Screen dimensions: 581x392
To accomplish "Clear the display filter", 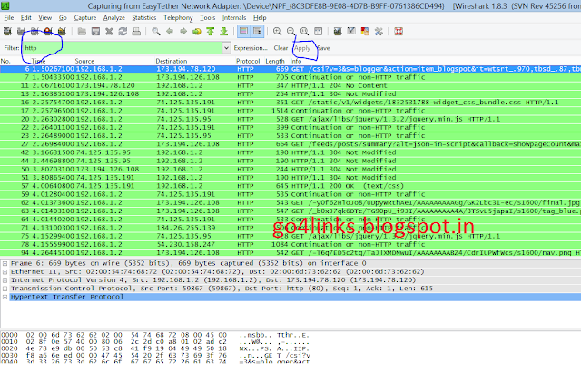I will (x=281, y=48).
